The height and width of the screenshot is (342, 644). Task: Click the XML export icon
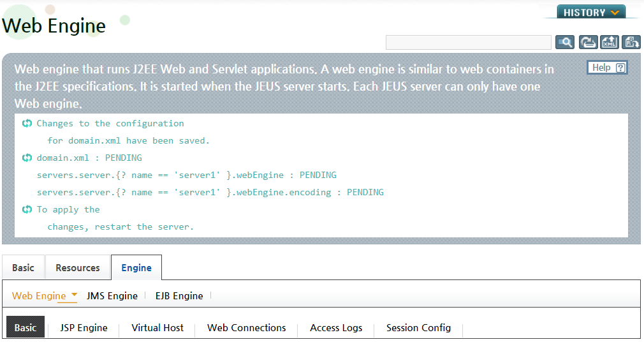(x=610, y=42)
